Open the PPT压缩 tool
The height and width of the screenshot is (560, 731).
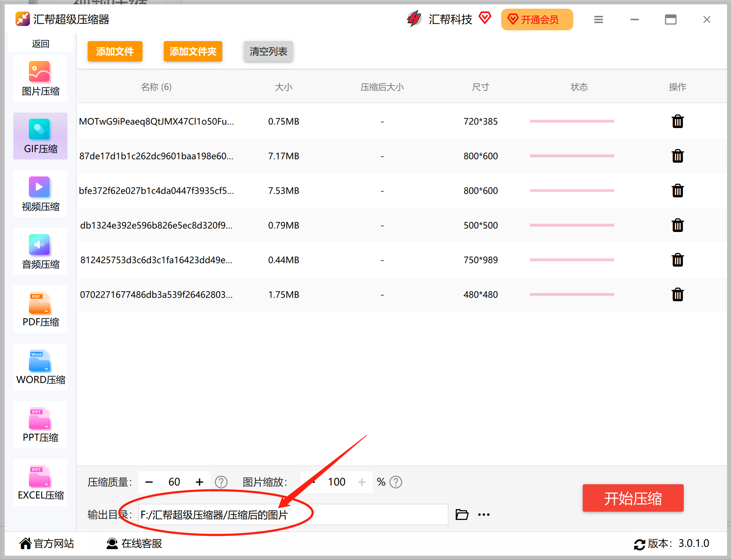[x=40, y=425]
